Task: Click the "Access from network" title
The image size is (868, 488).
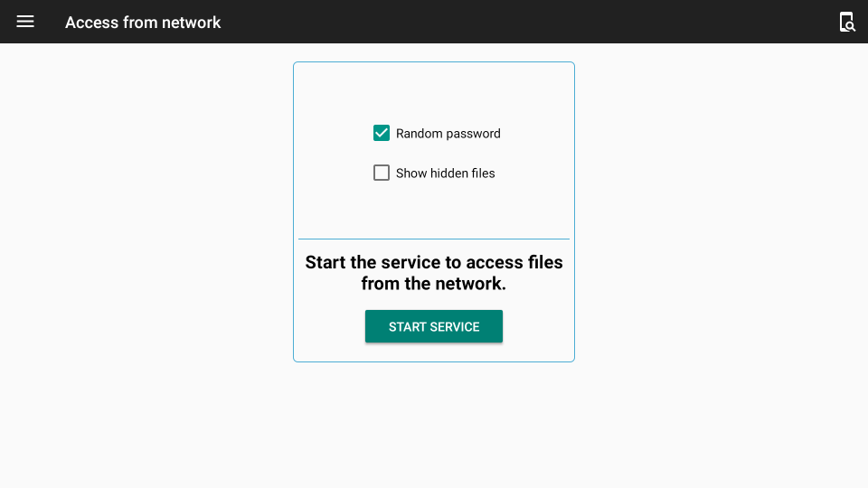Action: [143, 23]
